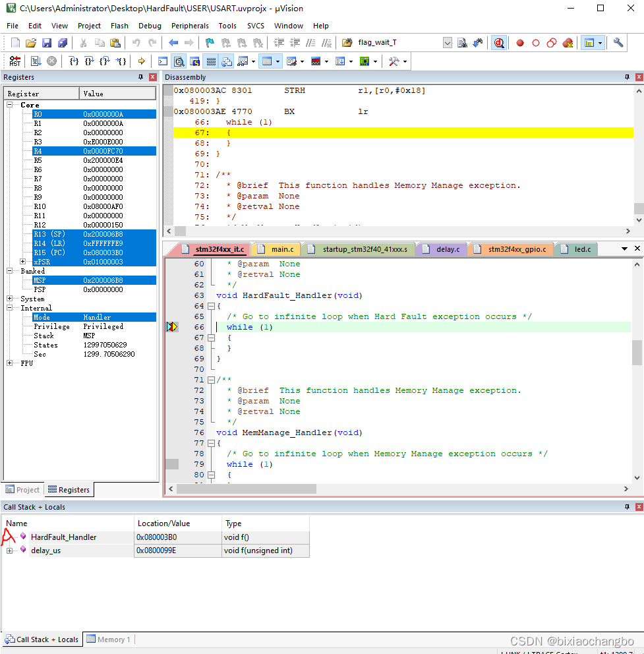This screenshot has height=654, width=644.
Task: Click the Step Out braces icon
Action: coord(105,61)
